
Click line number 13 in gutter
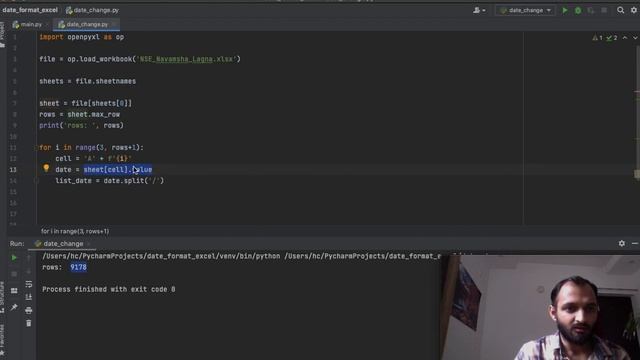pos(13,170)
